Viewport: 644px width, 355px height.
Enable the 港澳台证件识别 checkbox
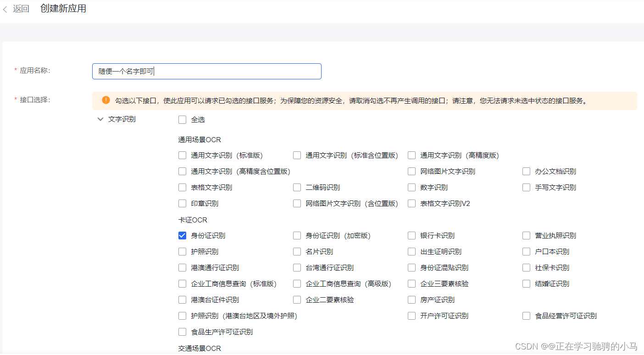pyautogui.click(x=182, y=300)
